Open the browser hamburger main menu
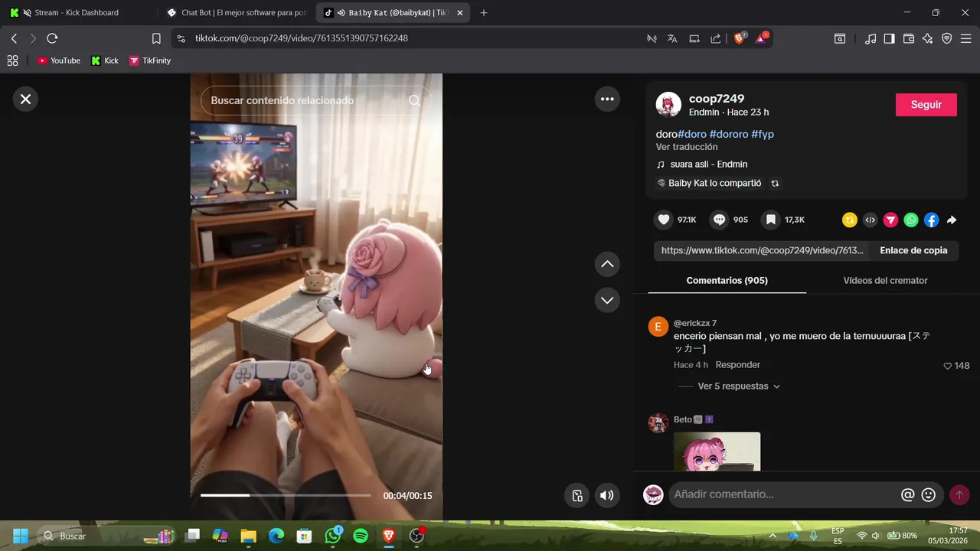This screenshot has height=551, width=980. [x=966, y=38]
